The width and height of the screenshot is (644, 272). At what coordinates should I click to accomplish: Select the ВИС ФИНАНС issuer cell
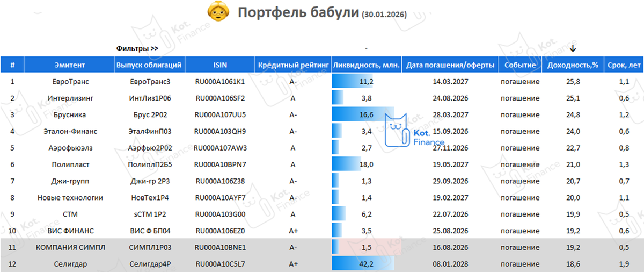pyautogui.click(x=70, y=231)
